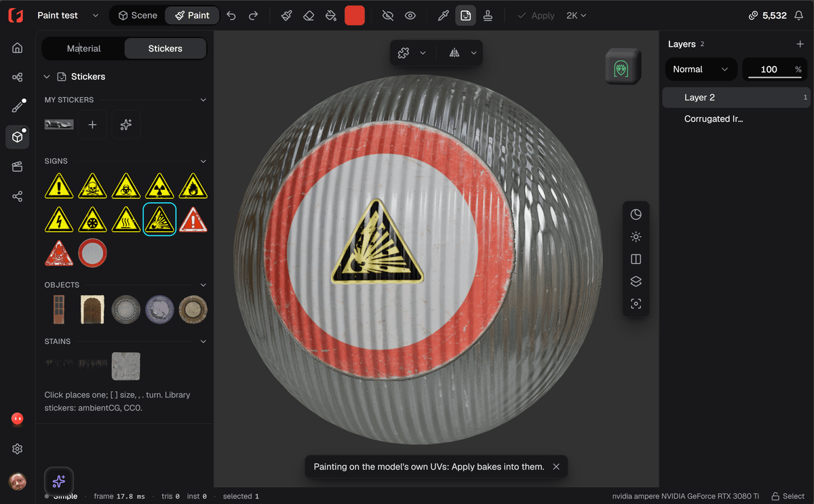814x504 pixels.
Task: Select the square gray stain sticker
Action: [126, 366]
